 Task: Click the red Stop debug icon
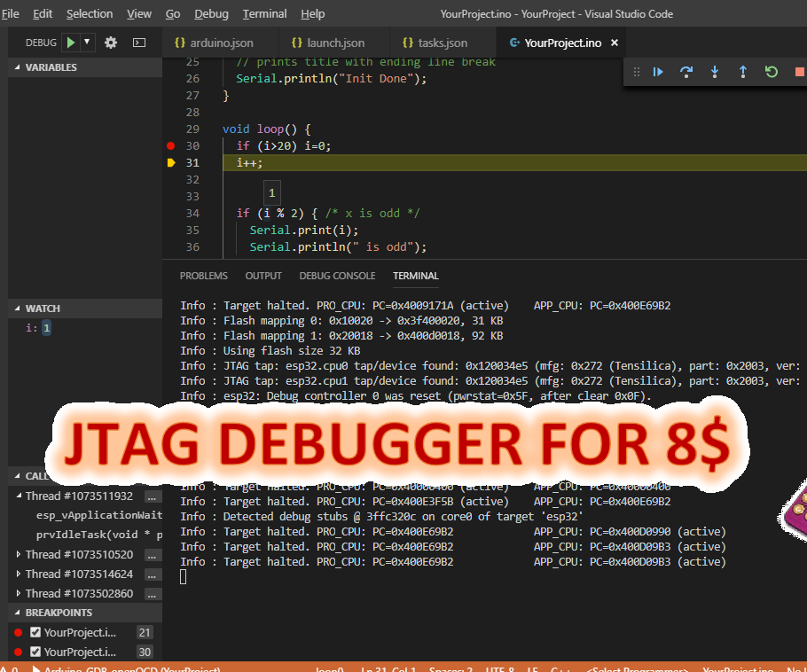[798, 72]
